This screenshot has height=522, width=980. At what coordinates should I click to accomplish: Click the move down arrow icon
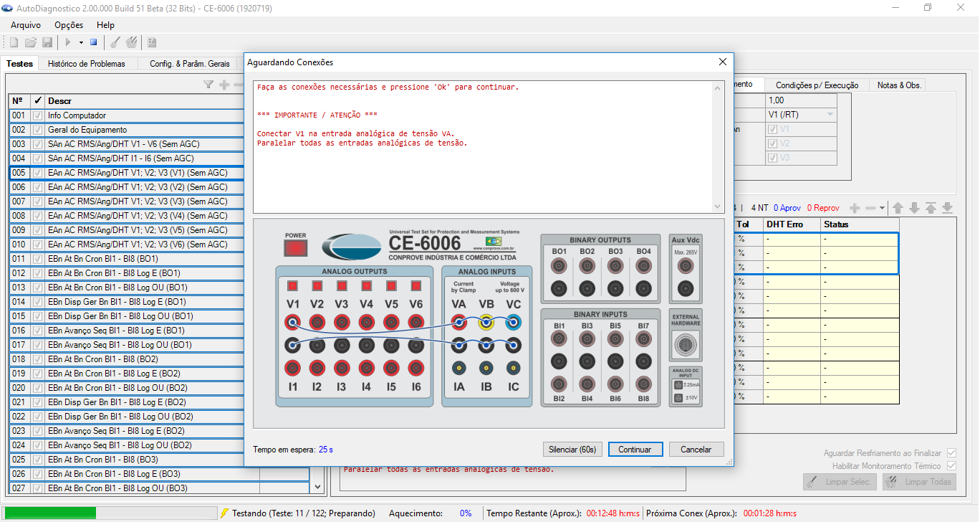[x=914, y=208]
